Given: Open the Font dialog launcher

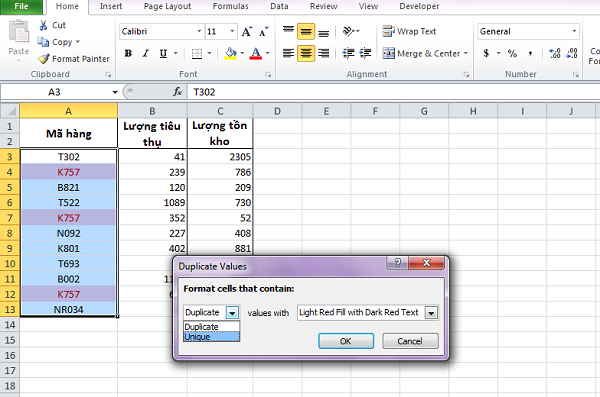Looking at the screenshot, I should (268, 75).
